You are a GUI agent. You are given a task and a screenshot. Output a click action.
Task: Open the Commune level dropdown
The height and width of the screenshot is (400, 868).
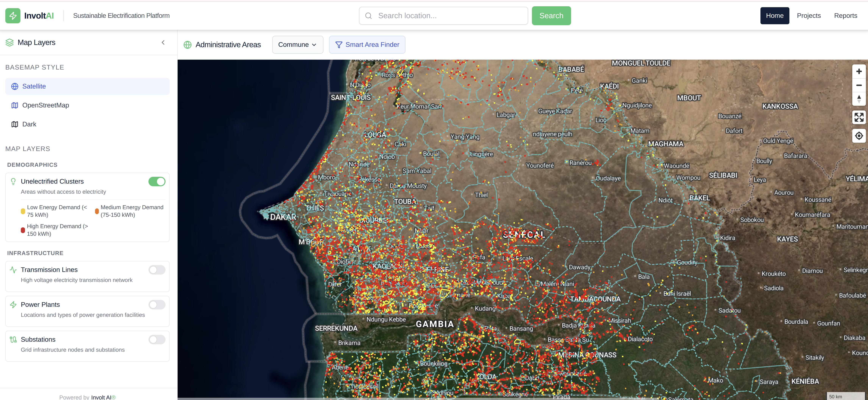click(297, 45)
